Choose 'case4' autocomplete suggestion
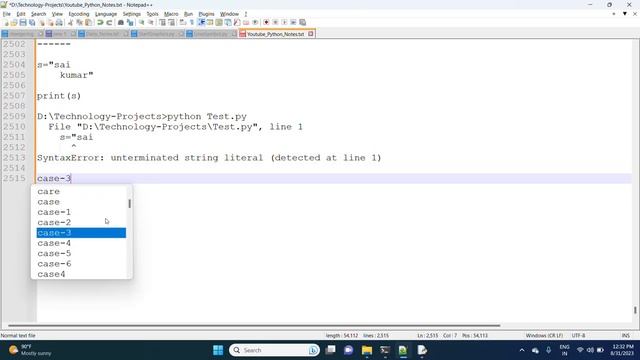640x360 pixels. click(x=51, y=274)
